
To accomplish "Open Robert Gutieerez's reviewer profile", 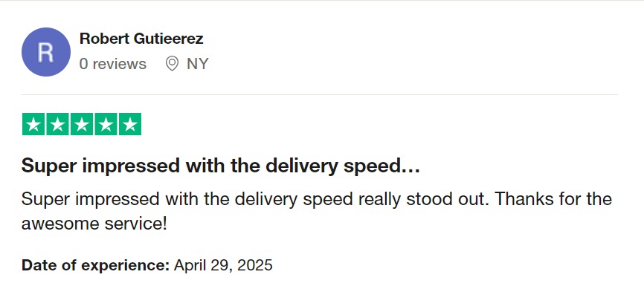I will (x=141, y=39).
